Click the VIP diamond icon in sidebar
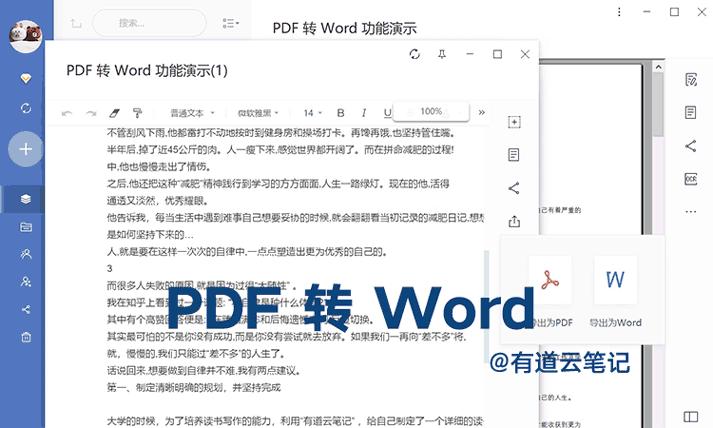713x428 pixels. (26, 79)
